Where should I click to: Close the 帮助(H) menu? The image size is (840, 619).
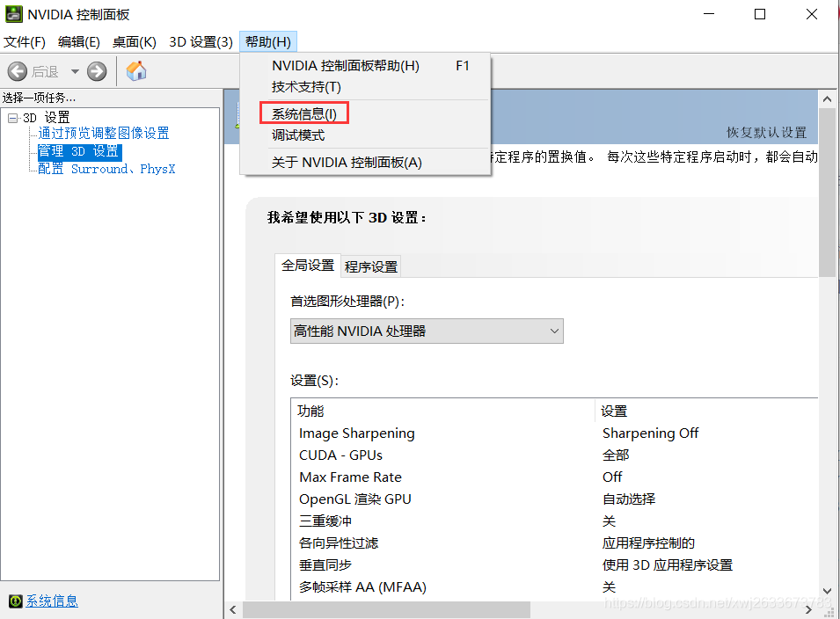tap(268, 42)
